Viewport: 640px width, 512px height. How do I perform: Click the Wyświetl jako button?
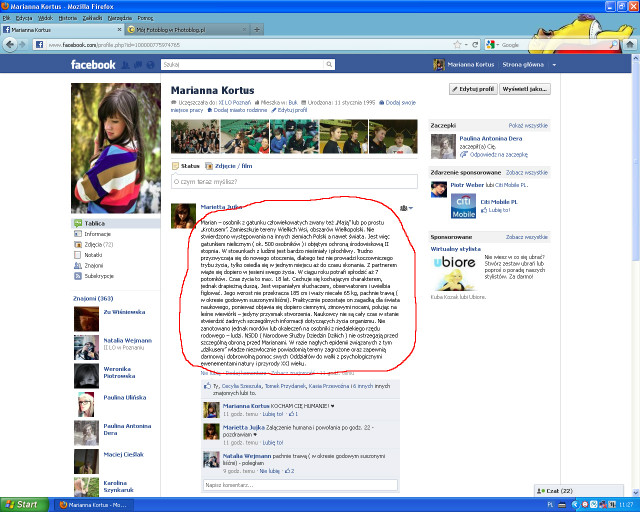(524, 89)
